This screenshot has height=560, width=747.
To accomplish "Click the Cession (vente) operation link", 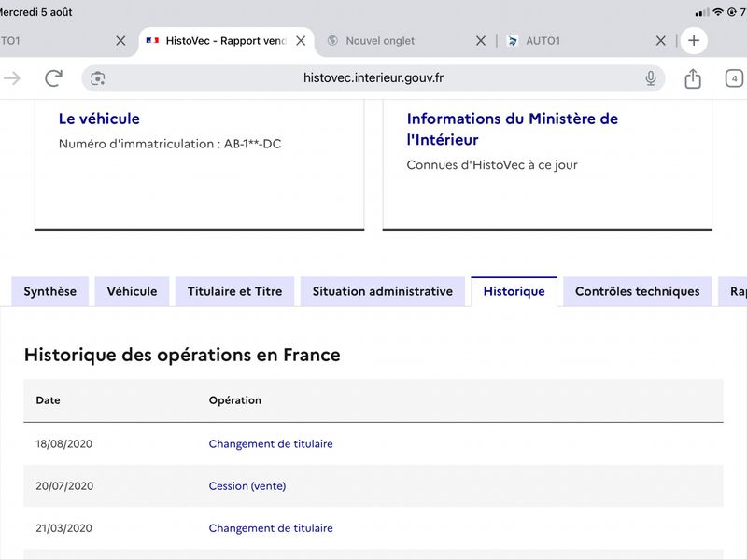I will click(247, 486).
